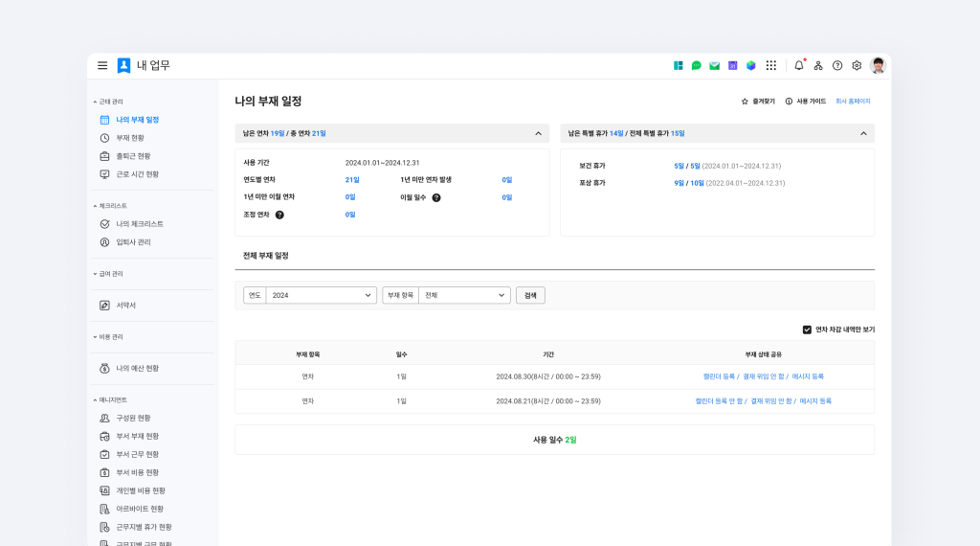
Task: Click the blue 내 업무 app logo
Action: (x=123, y=66)
